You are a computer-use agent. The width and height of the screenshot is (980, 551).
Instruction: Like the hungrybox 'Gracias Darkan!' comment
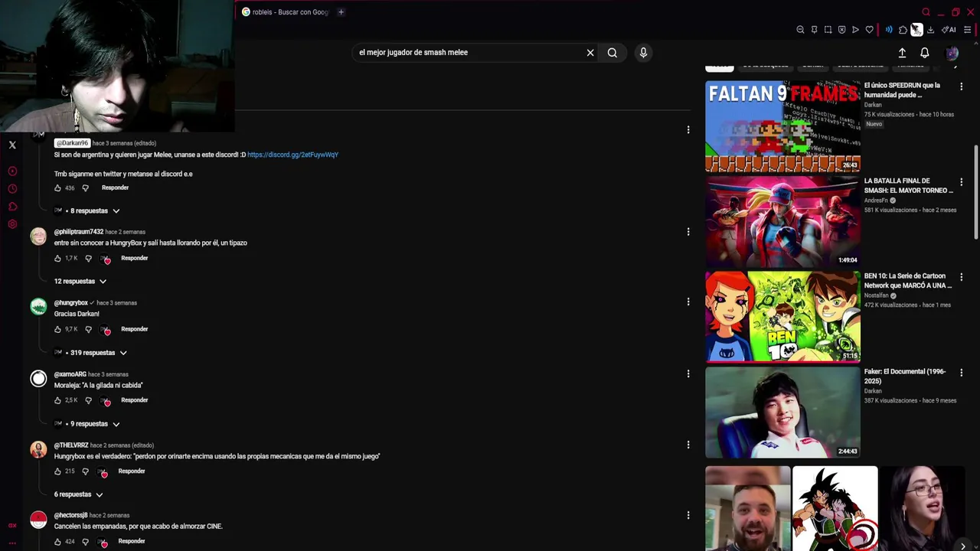pyautogui.click(x=57, y=330)
